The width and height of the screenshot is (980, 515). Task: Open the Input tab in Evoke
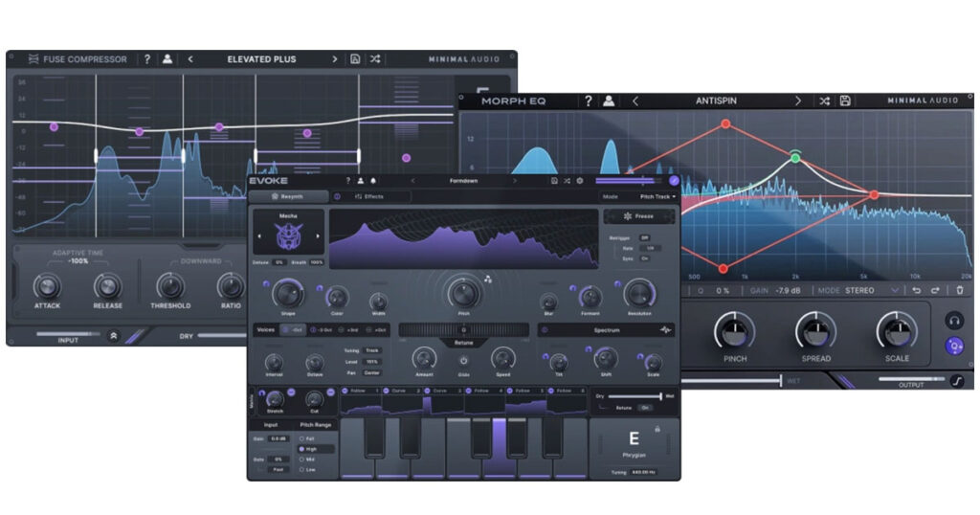(271, 425)
